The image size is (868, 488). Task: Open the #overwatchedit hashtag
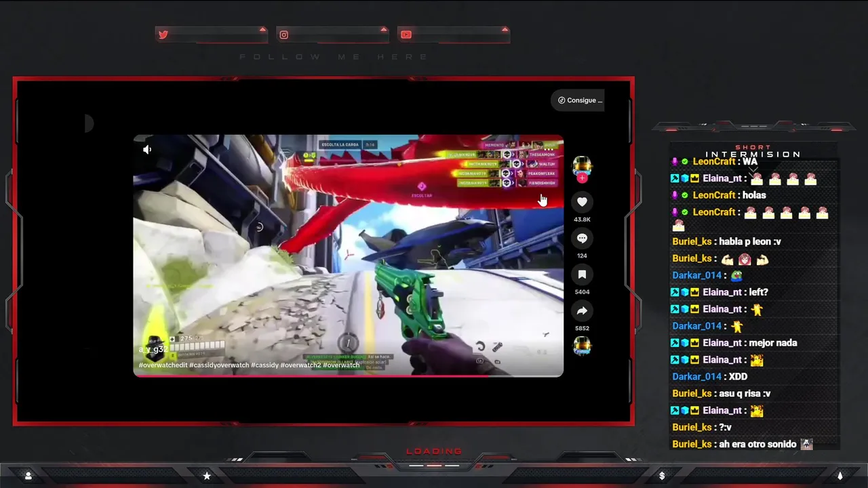[x=163, y=365]
